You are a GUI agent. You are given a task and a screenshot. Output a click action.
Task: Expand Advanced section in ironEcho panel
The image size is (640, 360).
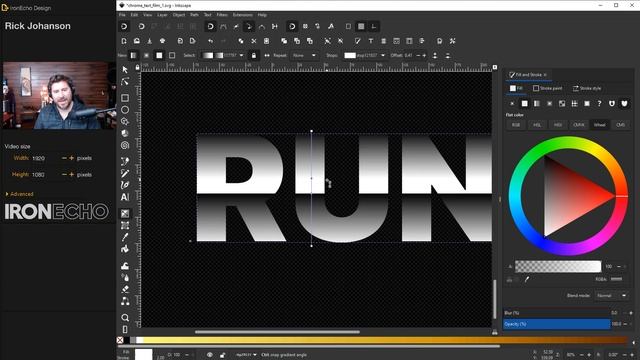20,194
